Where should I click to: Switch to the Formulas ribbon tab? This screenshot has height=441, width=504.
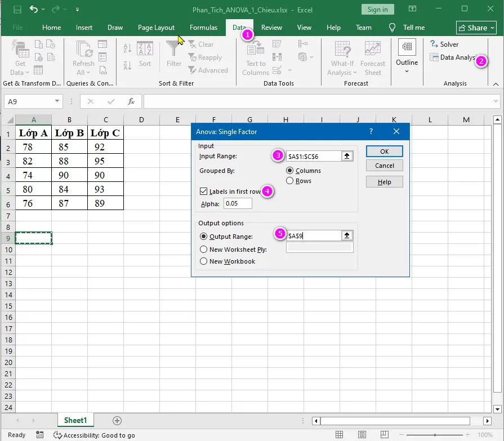point(203,27)
